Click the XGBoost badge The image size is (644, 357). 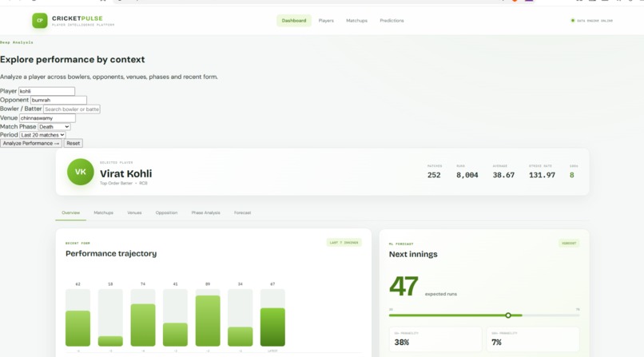[x=569, y=243]
